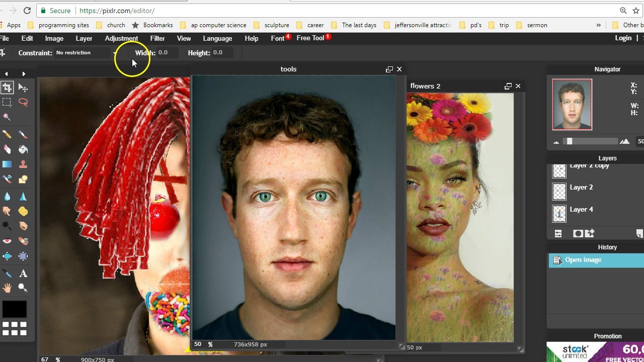Collapse tool panel with left arrow
This screenshot has width=644, height=362.
[7, 74]
